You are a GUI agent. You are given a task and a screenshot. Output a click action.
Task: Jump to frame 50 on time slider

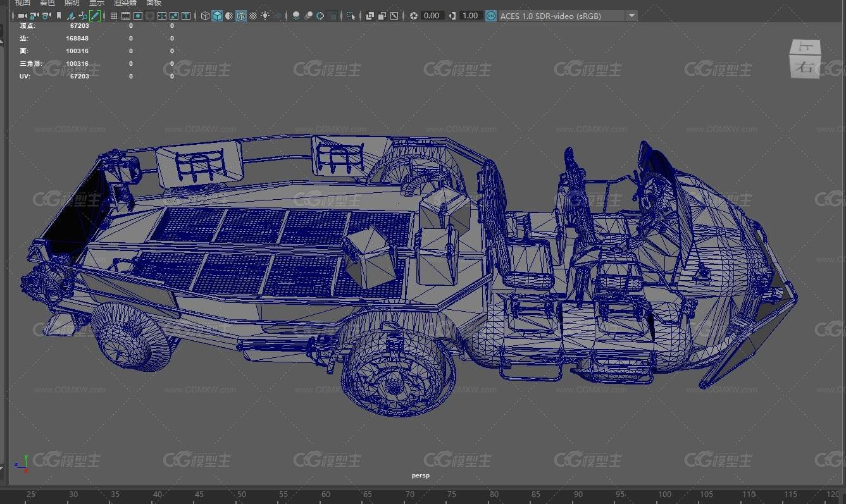242,495
